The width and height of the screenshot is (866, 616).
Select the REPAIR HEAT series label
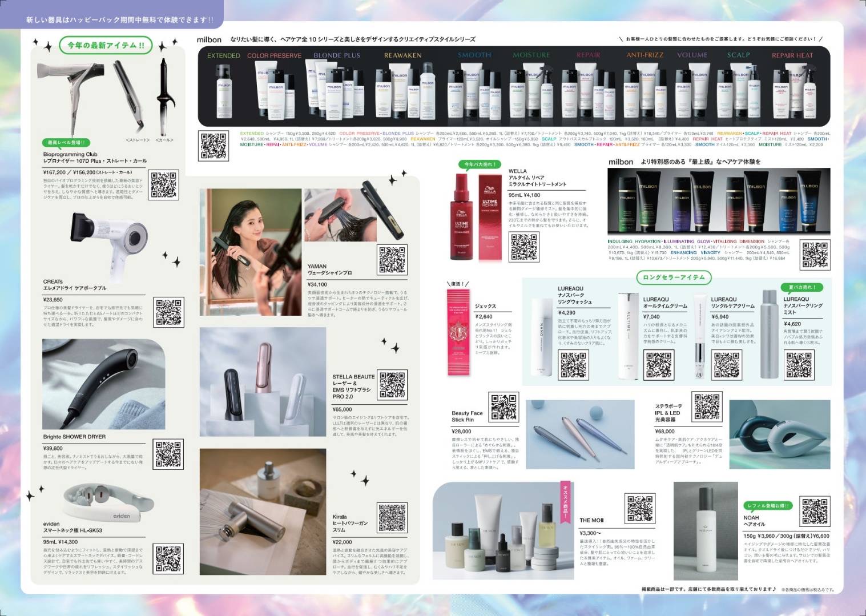point(792,55)
